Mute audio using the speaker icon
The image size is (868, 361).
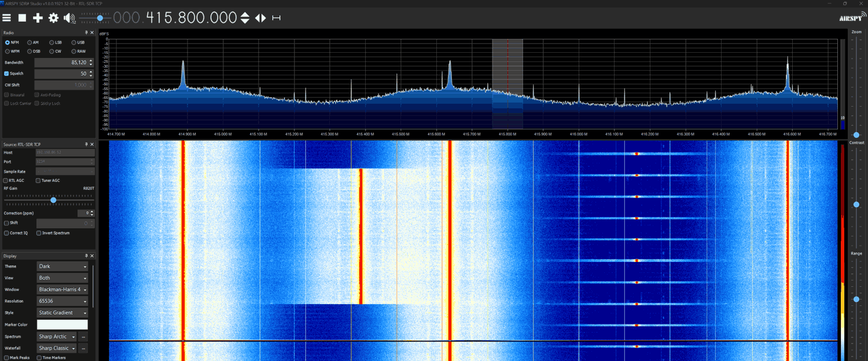pyautogui.click(x=69, y=18)
